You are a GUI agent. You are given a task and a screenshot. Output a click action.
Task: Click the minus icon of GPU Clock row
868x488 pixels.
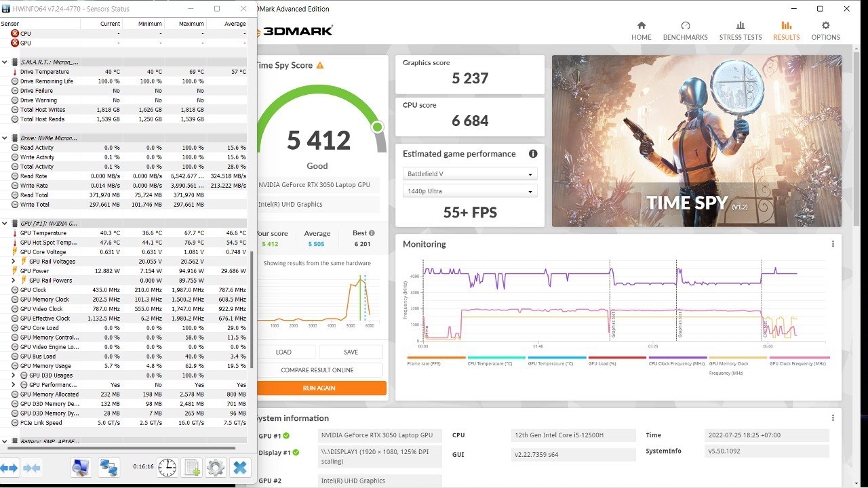click(x=15, y=289)
